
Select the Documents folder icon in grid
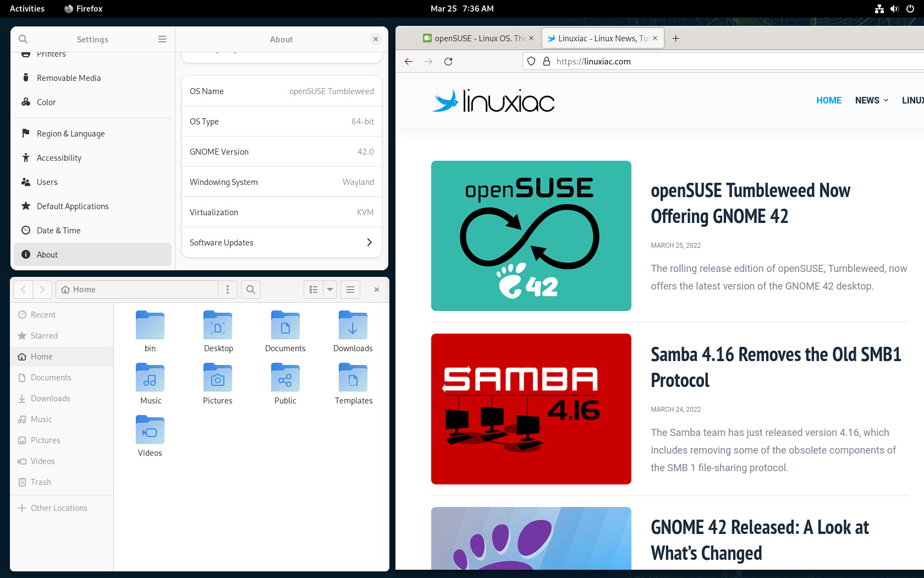pyautogui.click(x=285, y=325)
